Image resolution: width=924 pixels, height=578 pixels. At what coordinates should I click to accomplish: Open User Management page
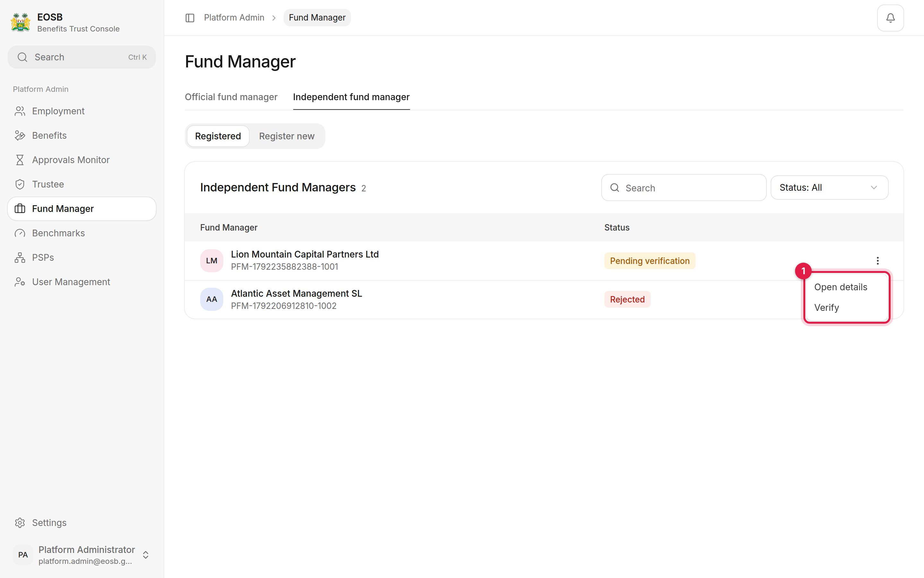82,282
